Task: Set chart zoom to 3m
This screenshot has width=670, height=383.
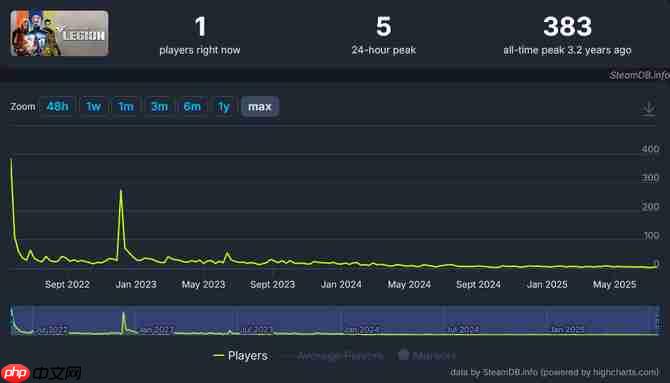Action: pos(159,106)
